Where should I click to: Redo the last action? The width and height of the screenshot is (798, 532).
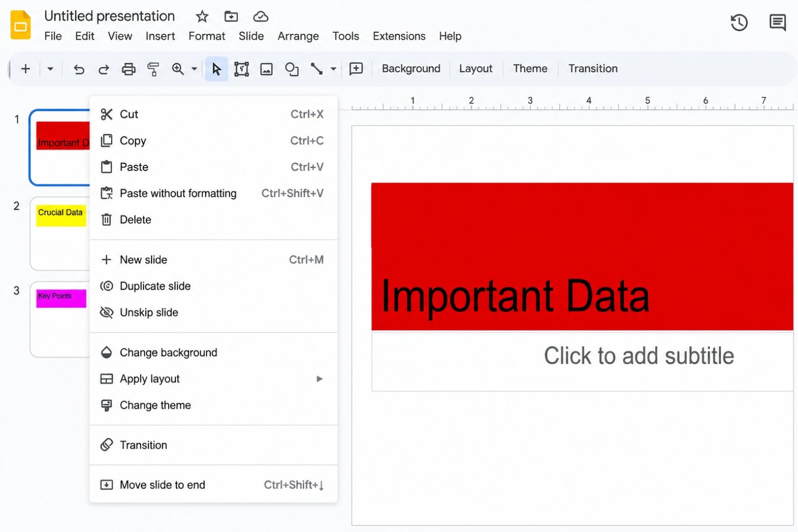pyautogui.click(x=103, y=69)
